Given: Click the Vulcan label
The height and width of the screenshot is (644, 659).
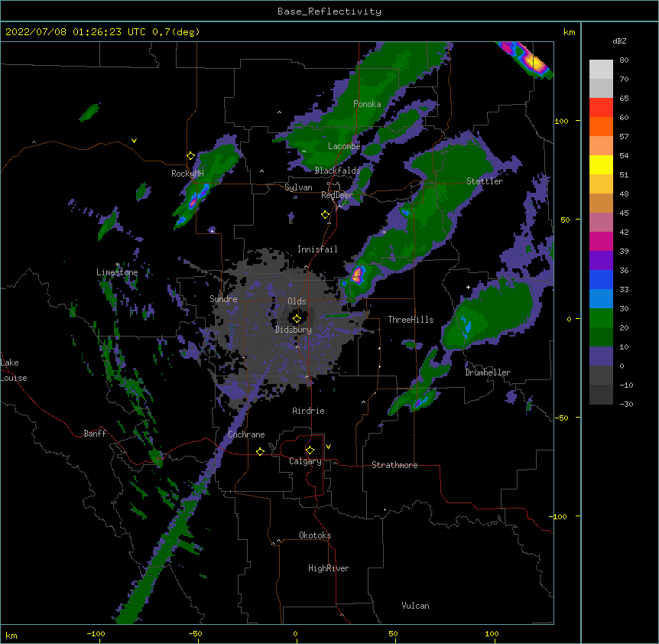Looking at the screenshot, I should [415, 606].
